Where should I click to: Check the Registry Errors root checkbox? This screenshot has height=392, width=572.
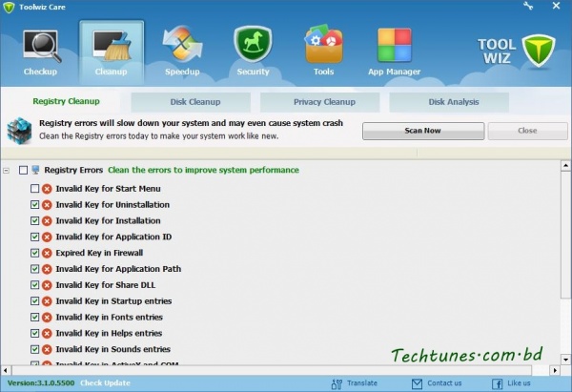click(23, 170)
